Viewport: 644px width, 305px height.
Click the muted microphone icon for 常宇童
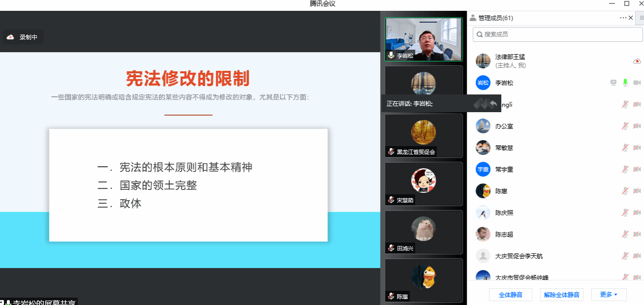[x=625, y=169]
